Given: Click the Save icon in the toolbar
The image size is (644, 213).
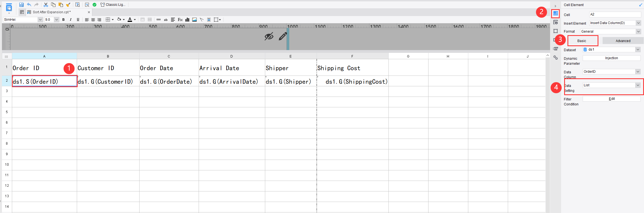Looking at the screenshot, I should coord(21,5).
